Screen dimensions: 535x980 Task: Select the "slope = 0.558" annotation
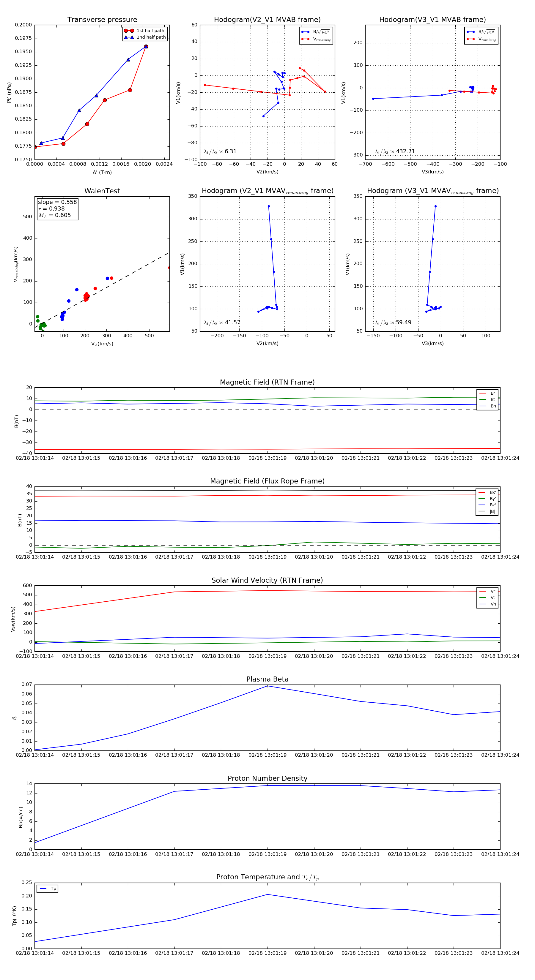(x=57, y=203)
